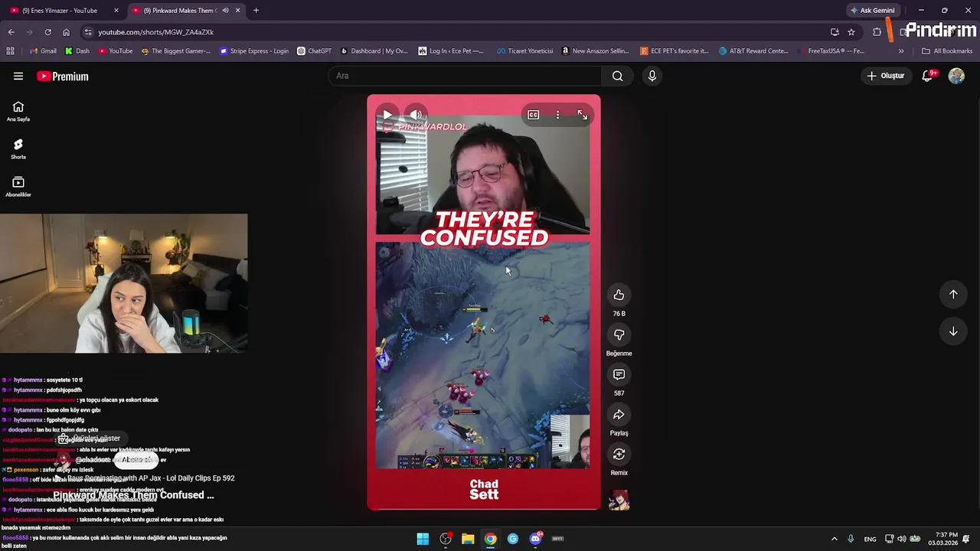This screenshot has height=551, width=980.
Task: Click the address bar URL
Action: (156, 32)
